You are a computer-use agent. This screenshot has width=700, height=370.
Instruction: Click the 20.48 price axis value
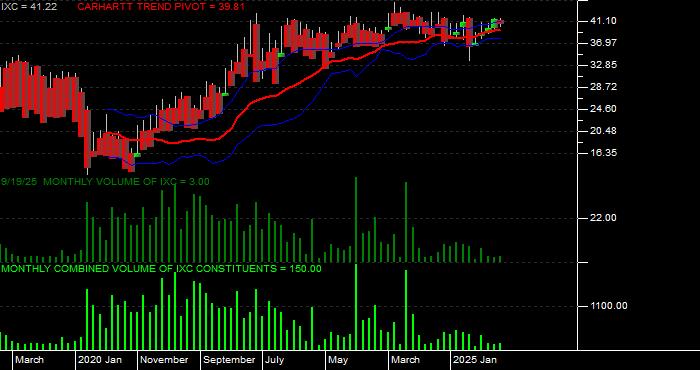click(603, 131)
